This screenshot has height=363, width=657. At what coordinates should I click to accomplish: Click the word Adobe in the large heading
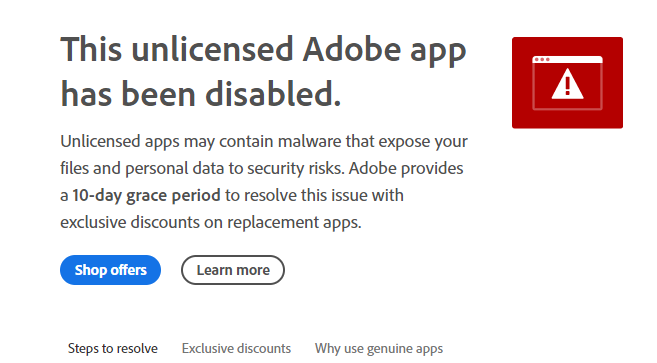(x=352, y=49)
